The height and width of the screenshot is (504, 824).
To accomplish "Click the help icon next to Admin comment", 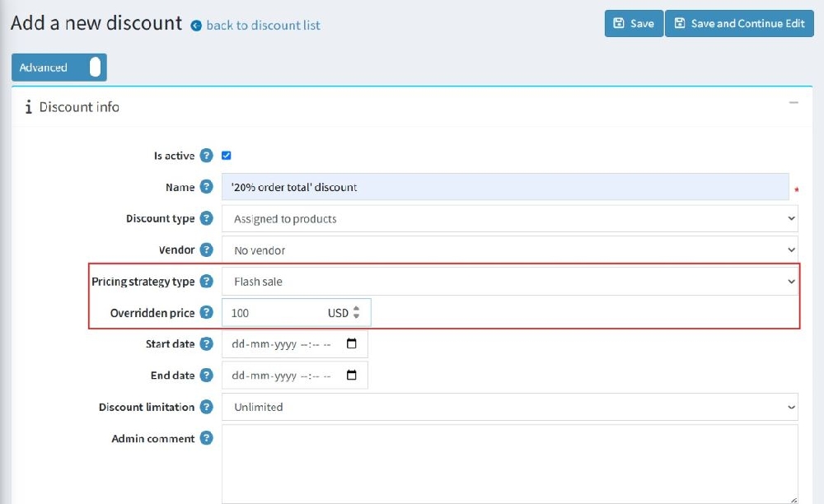I will coord(207,438).
